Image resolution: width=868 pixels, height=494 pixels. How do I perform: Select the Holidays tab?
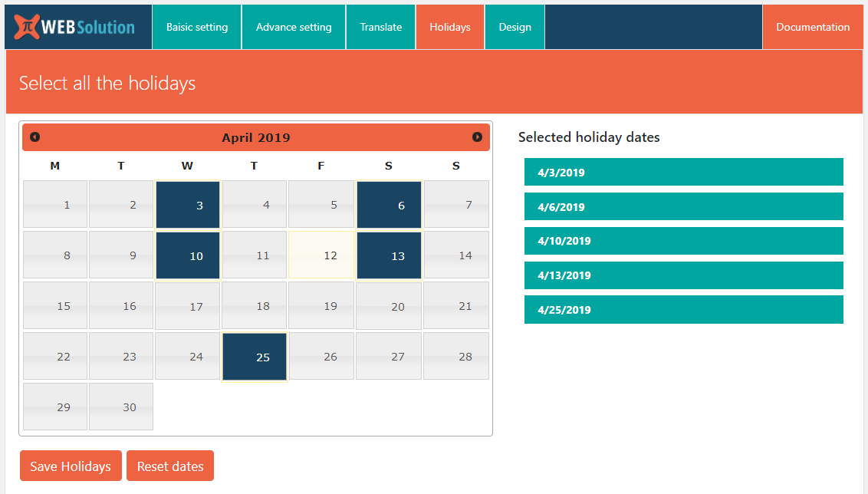[x=450, y=27]
